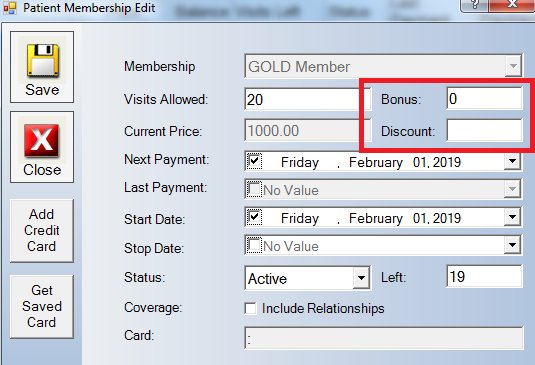Click the Bonus input field
Viewport: 535px width, 365px height.
tap(484, 99)
